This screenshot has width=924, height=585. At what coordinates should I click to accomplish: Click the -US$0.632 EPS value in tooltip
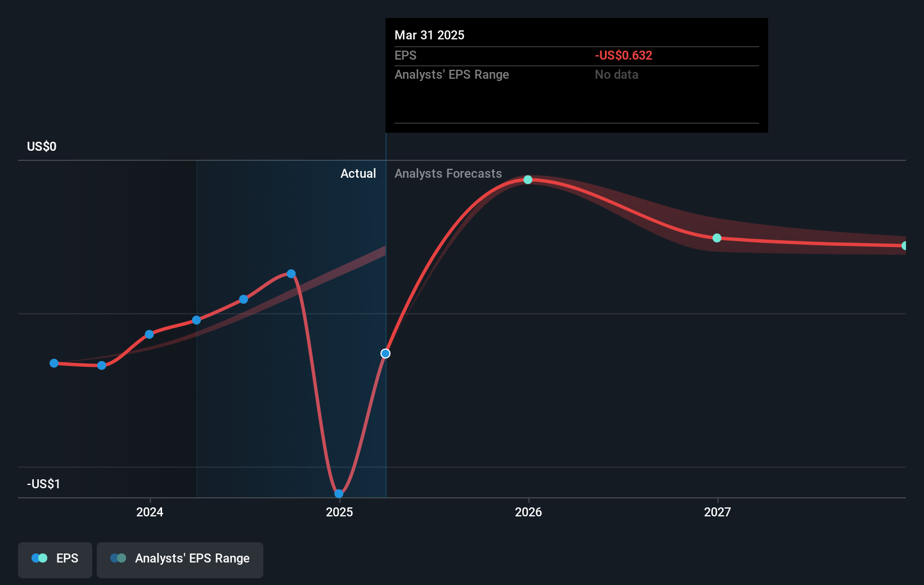pos(624,55)
